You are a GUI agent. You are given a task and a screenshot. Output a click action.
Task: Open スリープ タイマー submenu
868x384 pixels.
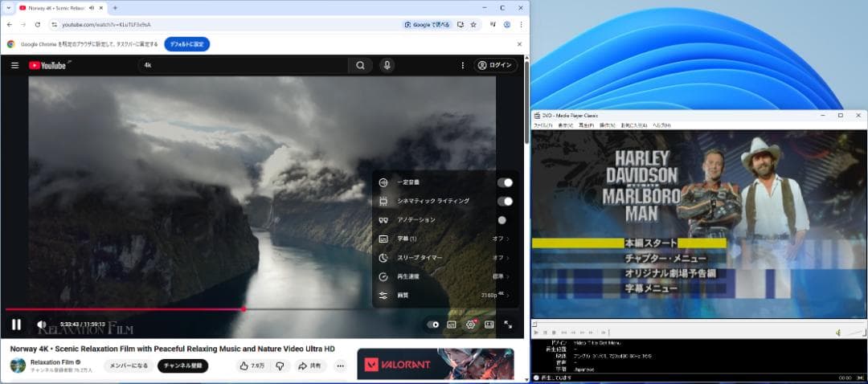tap(445, 258)
